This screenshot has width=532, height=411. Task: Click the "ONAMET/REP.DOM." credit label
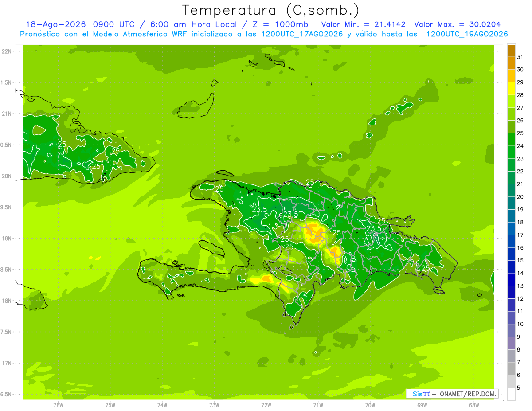pos(468,394)
